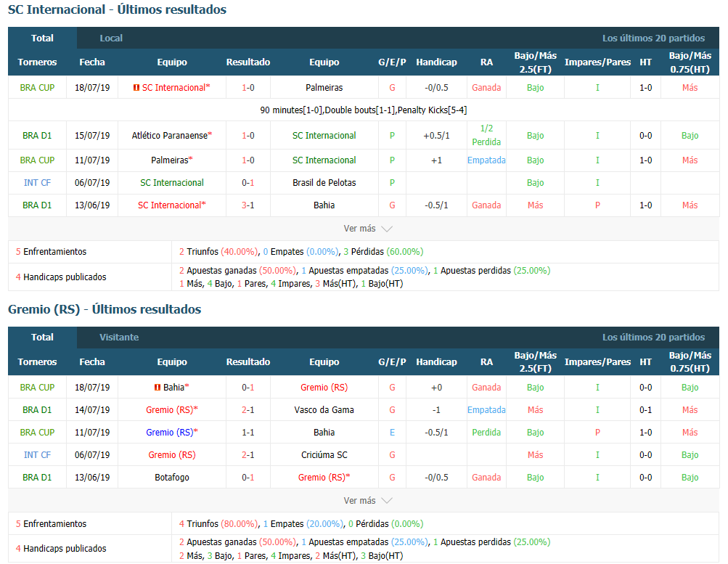Click SC Internacional - Últimos resultados heading
Screen dimensions: 728x564
click(x=117, y=9)
